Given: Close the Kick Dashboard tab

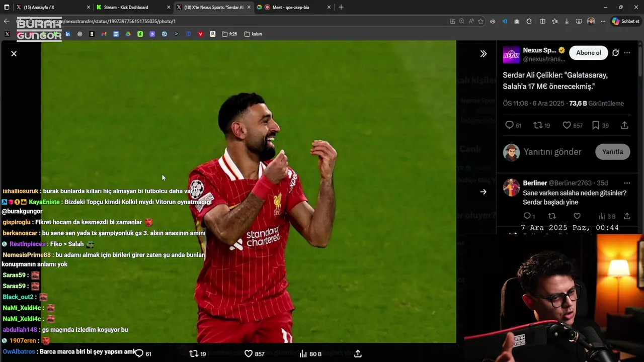Looking at the screenshot, I should (x=169, y=7).
